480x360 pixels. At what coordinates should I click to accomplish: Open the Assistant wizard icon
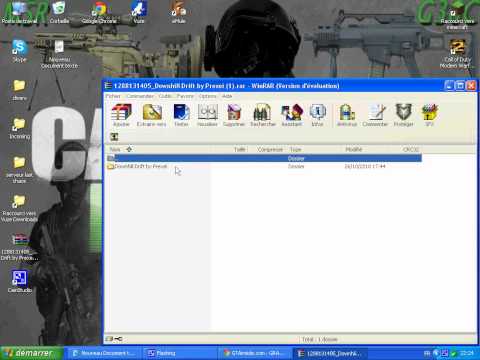click(292, 115)
